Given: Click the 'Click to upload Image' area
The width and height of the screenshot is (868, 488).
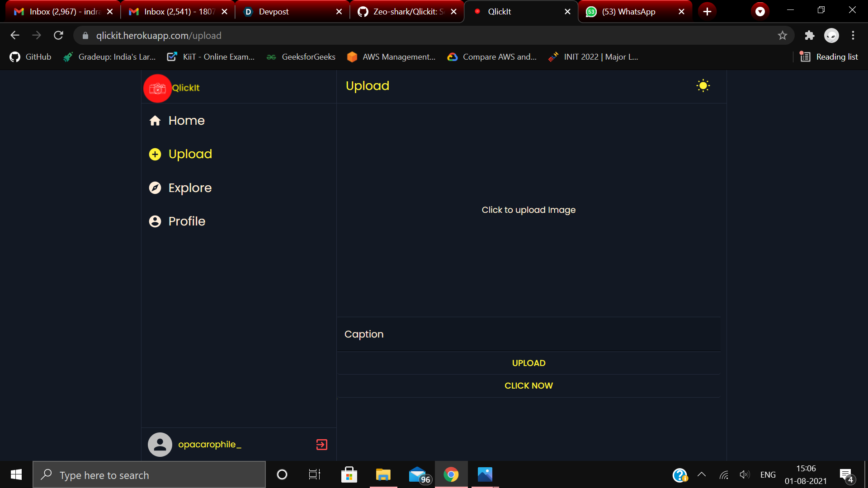Looking at the screenshot, I should pyautogui.click(x=528, y=210).
